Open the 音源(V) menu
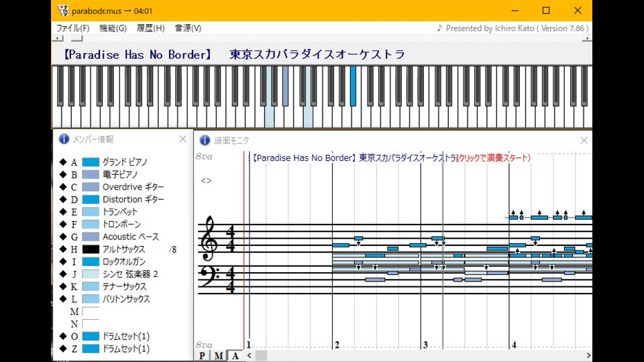 pos(188,28)
